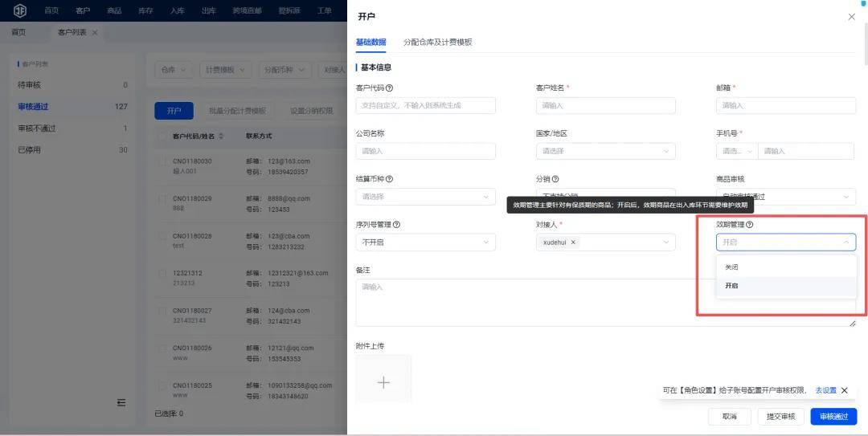Switch to the 基础数据 tab

(371, 42)
